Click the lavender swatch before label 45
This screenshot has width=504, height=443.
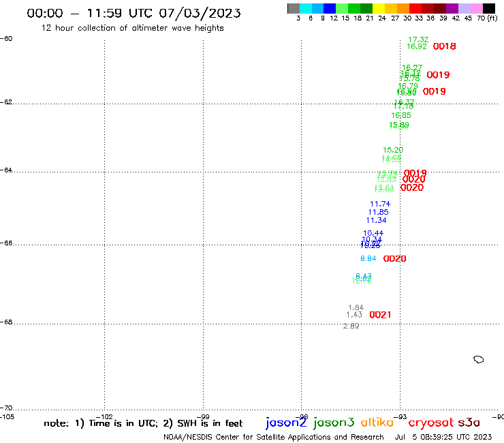click(464, 8)
